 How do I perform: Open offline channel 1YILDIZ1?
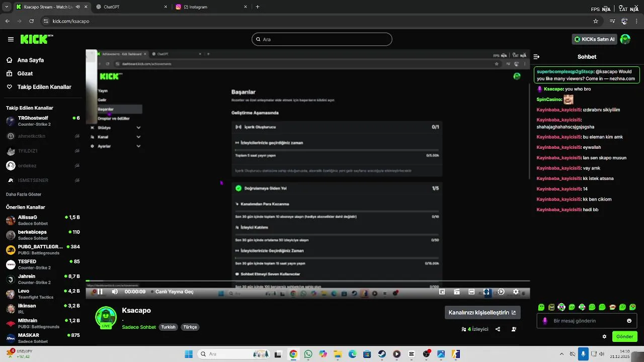pos(43,151)
